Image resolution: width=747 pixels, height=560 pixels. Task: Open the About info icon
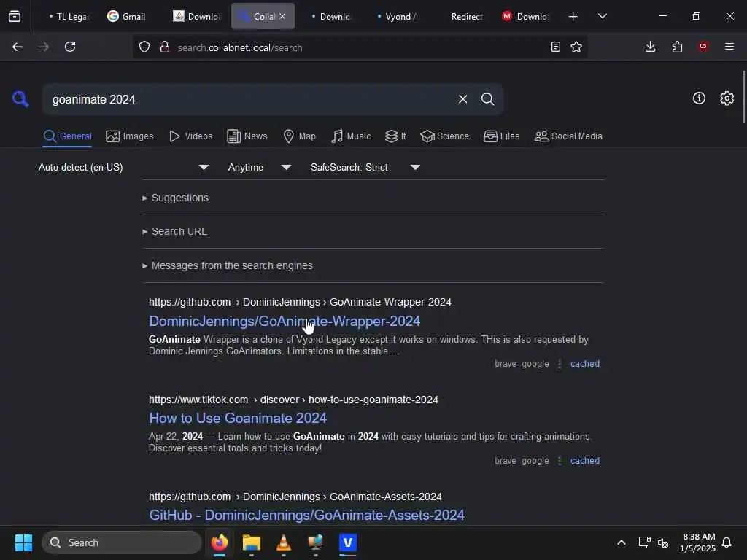point(699,98)
